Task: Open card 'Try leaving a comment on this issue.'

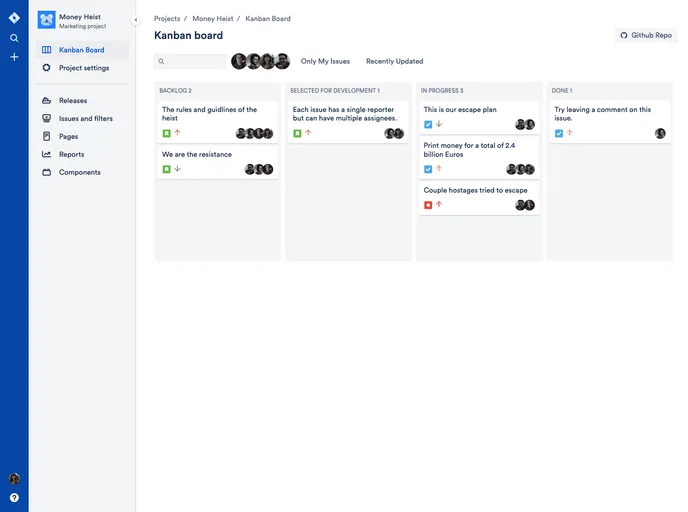Action: [610, 122]
